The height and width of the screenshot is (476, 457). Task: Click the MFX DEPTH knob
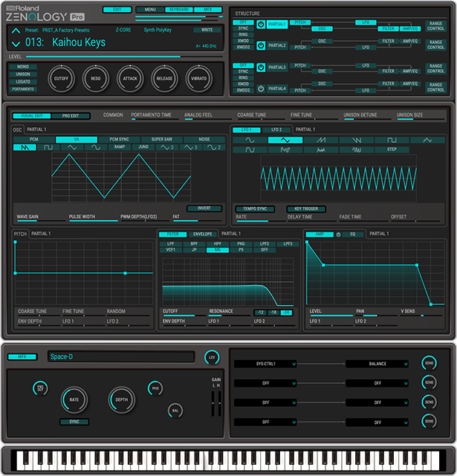123,399
